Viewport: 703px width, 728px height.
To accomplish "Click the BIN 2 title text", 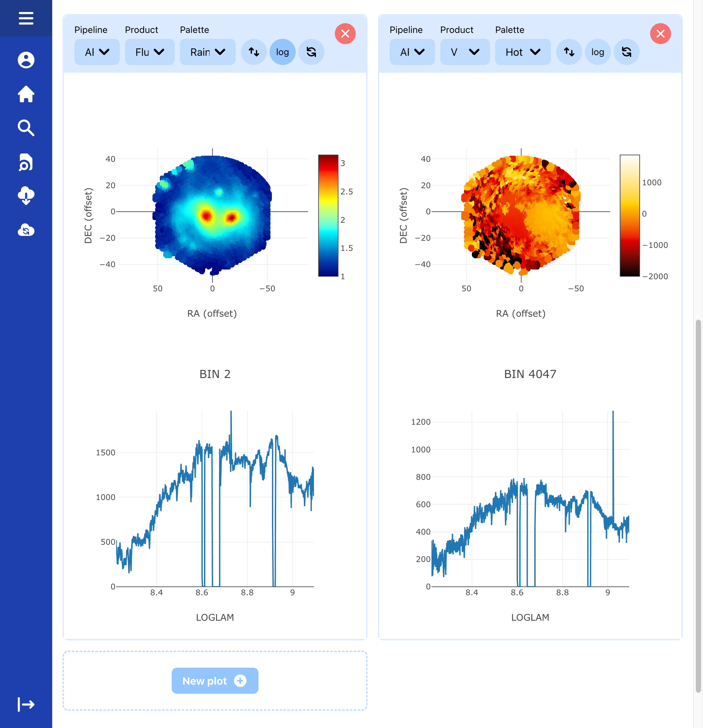I will click(215, 374).
